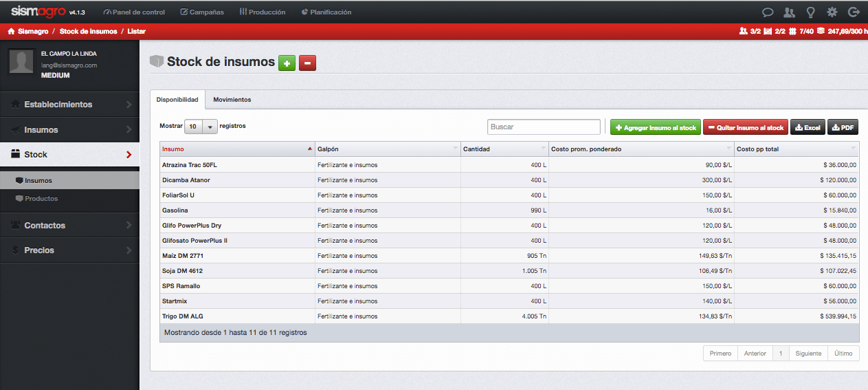Click Siguiente pagination button

[x=808, y=354]
